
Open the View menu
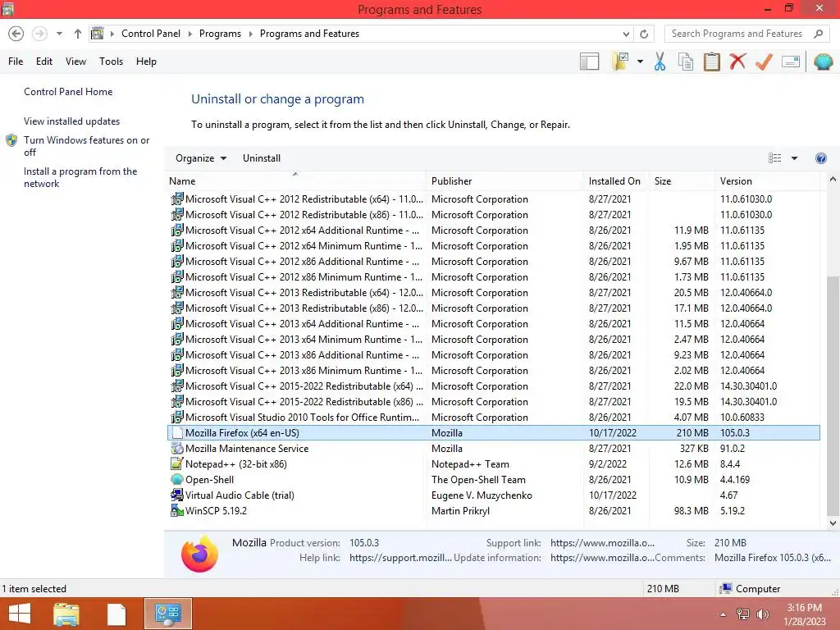[75, 62]
